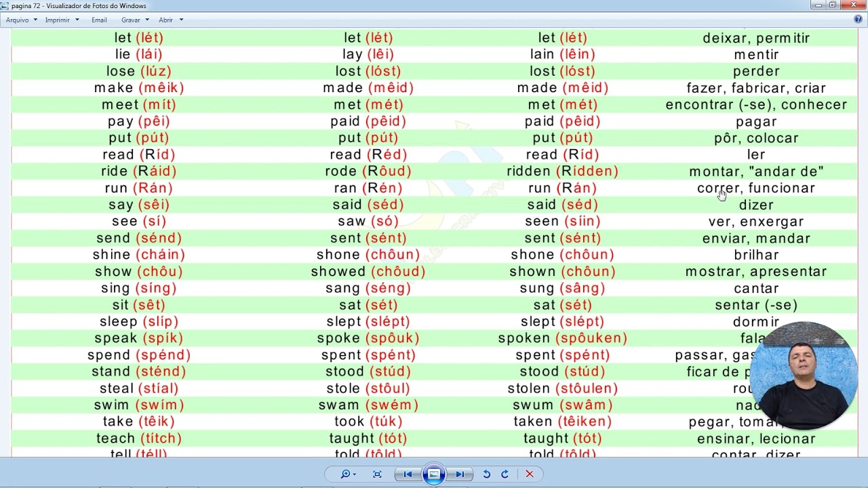Click 'lose (lúz)' verb entry
868x488 pixels.
[139, 71]
